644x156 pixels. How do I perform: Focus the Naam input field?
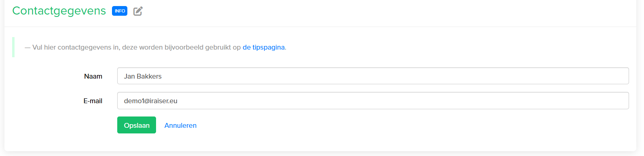(373, 76)
